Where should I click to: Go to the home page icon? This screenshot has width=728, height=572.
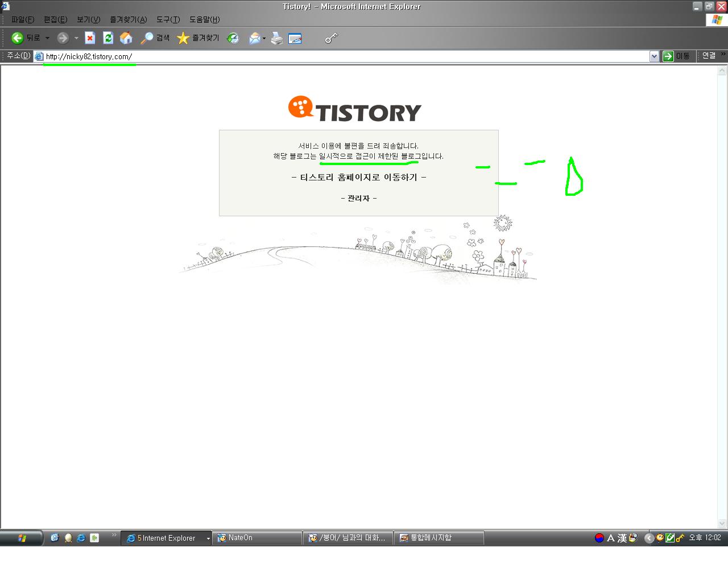[x=126, y=38]
